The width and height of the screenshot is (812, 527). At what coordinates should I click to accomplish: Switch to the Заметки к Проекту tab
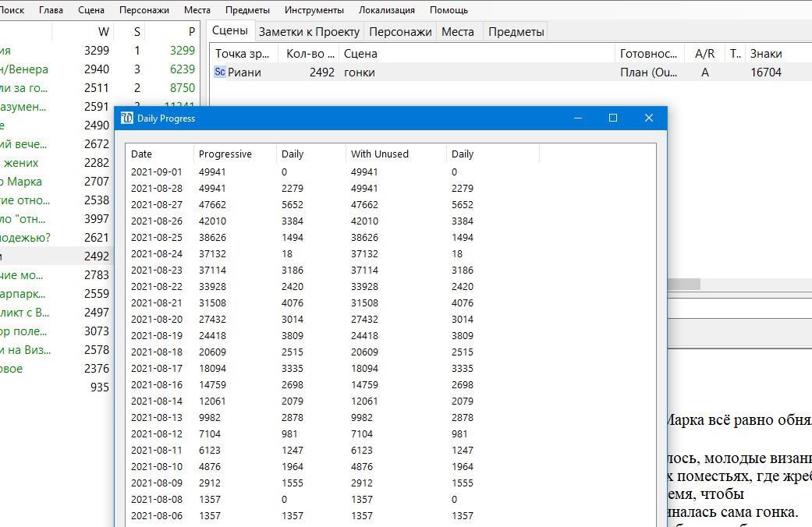[309, 32]
